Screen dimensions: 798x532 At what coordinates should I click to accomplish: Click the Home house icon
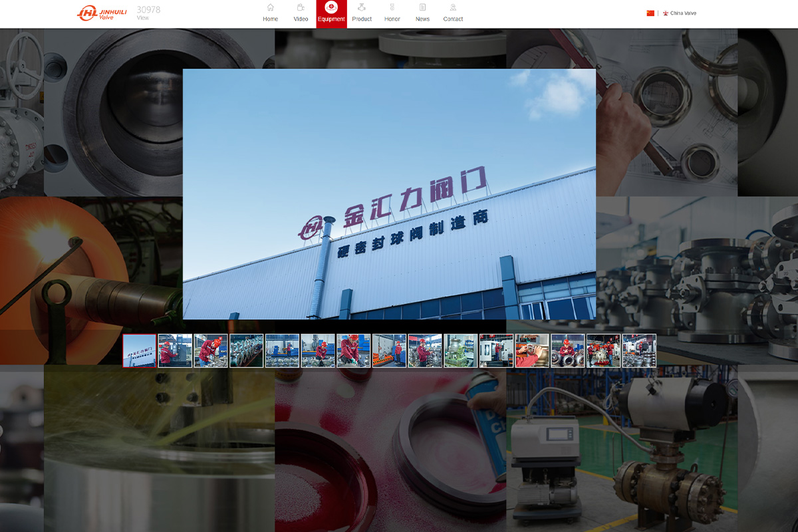point(270,8)
